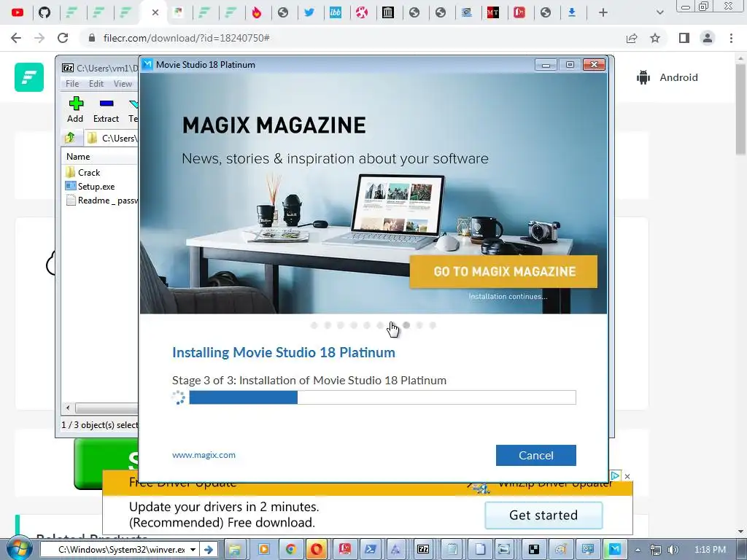This screenshot has width=747, height=560.
Task: Reload the filecr page
Action: [x=63, y=38]
